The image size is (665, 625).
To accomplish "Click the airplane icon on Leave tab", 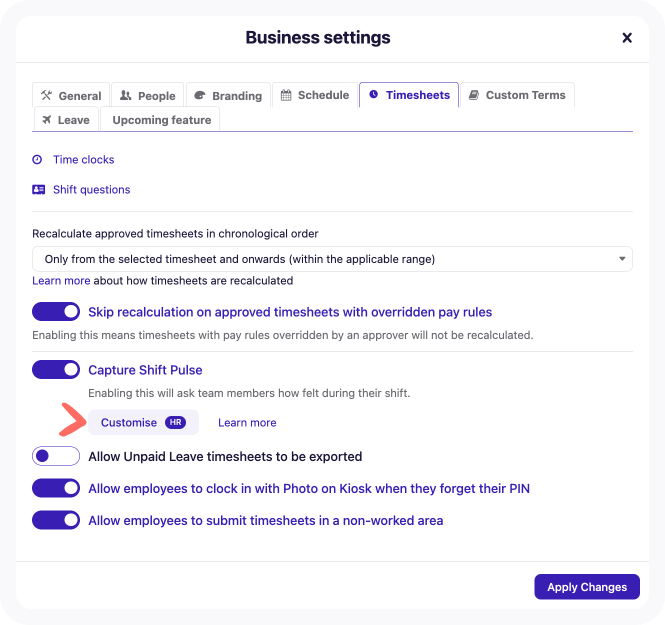I will [47, 120].
